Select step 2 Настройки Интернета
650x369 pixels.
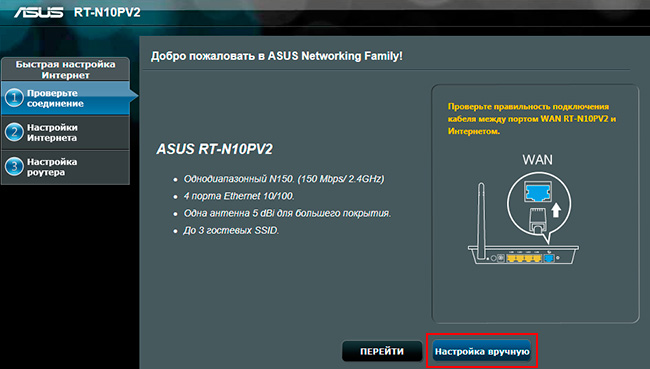[x=65, y=133]
